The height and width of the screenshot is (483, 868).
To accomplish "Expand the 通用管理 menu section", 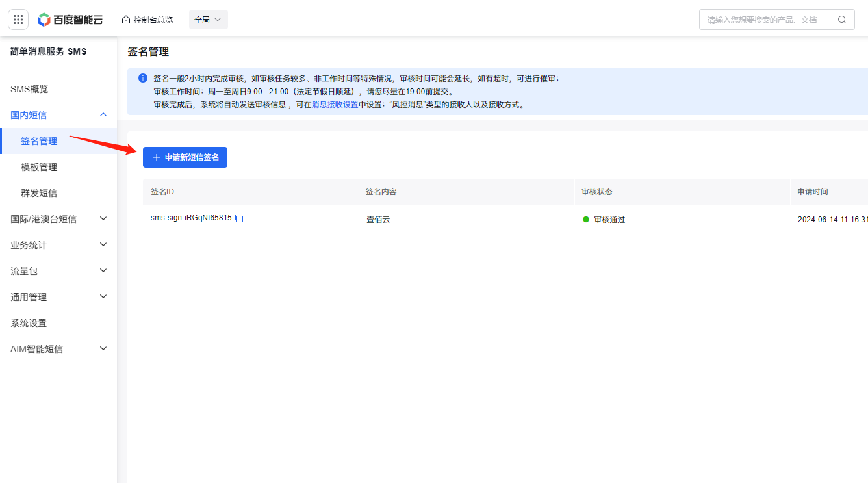I will 103,297.
